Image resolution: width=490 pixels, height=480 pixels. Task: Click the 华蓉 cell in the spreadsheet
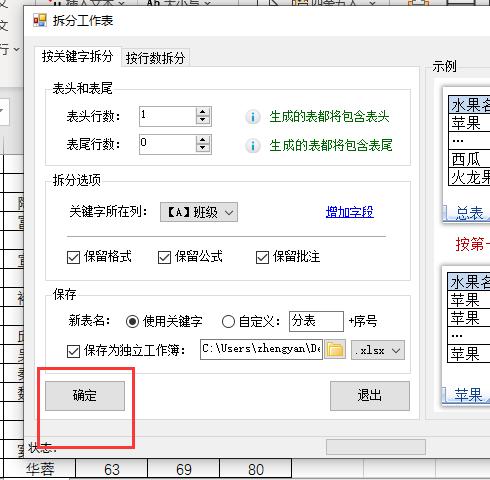40,469
